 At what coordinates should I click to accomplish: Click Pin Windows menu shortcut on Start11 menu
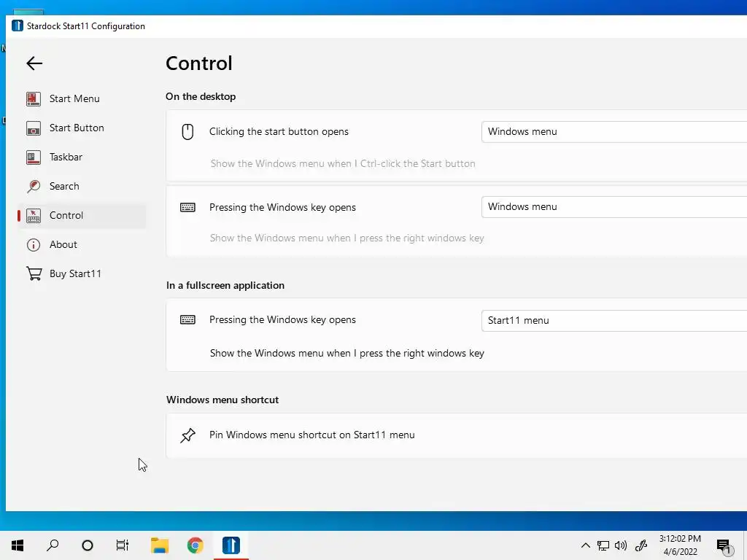click(312, 435)
